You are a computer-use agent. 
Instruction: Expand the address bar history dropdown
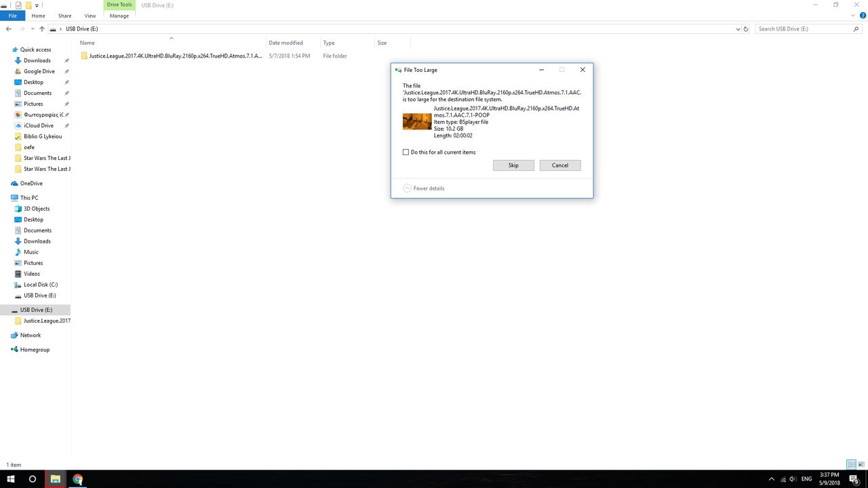[738, 29]
